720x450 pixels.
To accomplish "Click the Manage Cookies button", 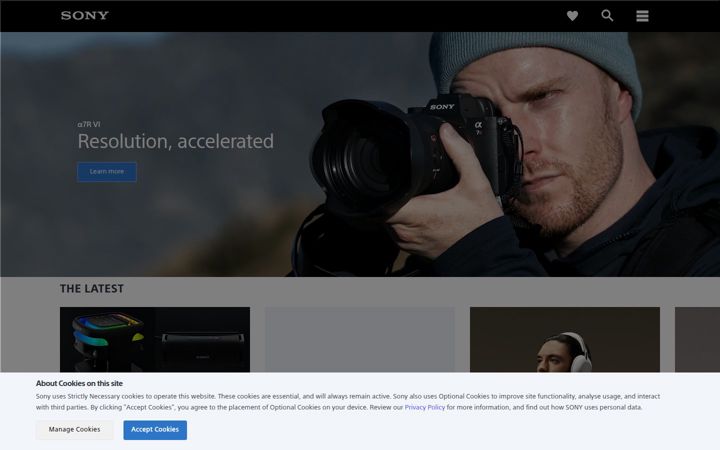I will point(74,430).
